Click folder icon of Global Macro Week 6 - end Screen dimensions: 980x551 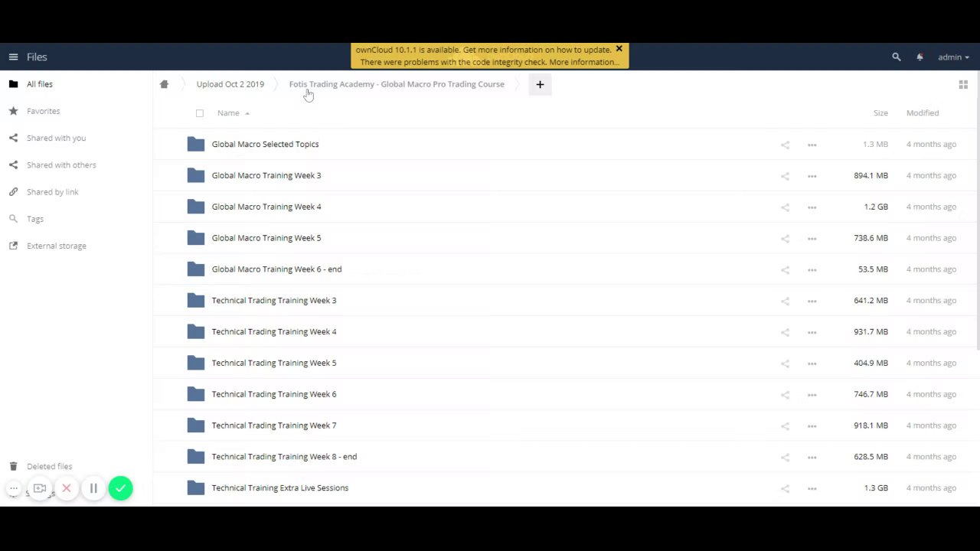(196, 269)
